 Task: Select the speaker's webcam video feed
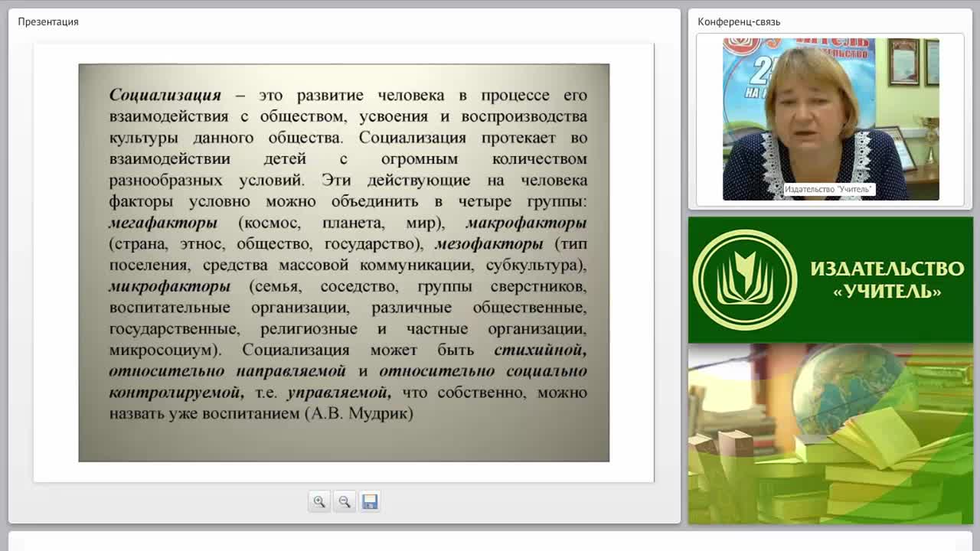pyautogui.click(x=831, y=119)
